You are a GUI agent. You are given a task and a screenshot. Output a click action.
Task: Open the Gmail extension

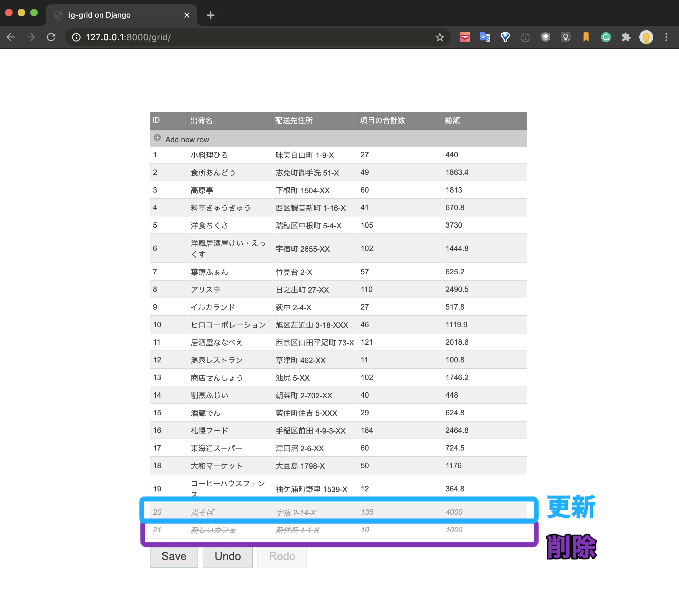tap(464, 37)
